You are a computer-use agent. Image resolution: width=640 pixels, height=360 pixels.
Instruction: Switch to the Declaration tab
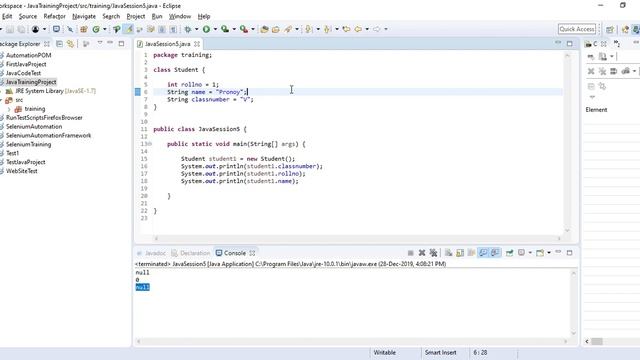[x=191, y=253]
